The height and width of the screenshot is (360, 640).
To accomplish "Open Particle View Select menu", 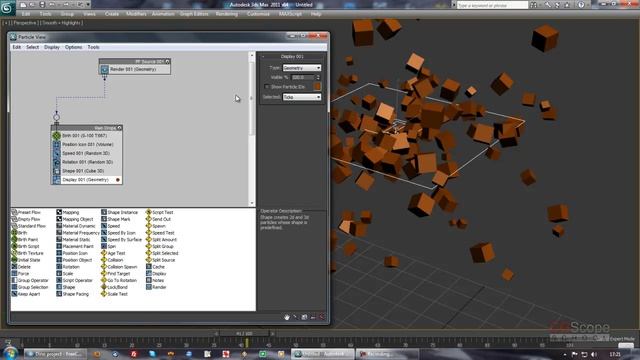I will point(32,47).
